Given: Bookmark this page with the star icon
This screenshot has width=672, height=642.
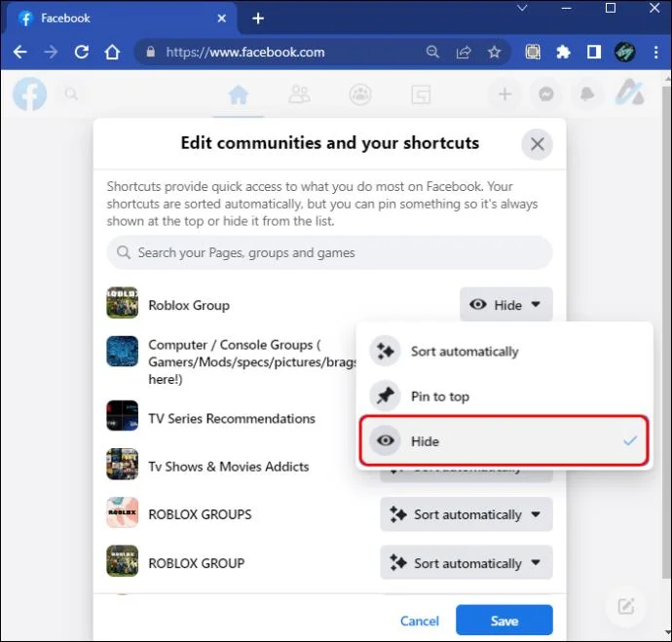Looking at the screenshot, I should [x=494, y=53].
